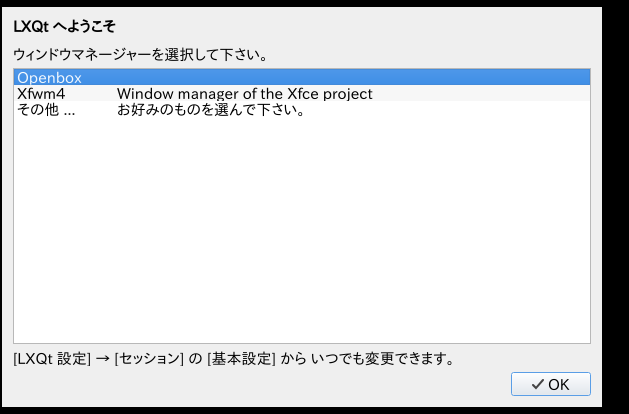Select Openbox window manager entry
The width and height of the screenshot is (629, 414).
(x=49, y=77)
